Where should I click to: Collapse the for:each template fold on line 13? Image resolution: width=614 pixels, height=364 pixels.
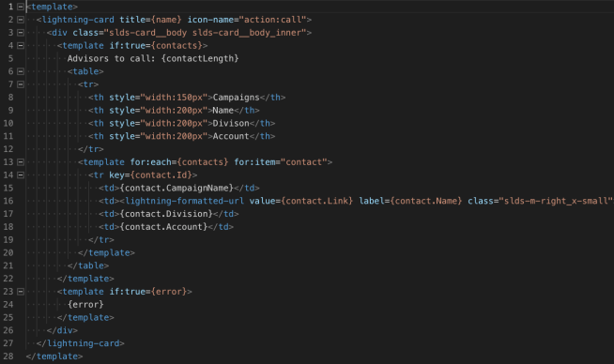(x=21, y=162)
